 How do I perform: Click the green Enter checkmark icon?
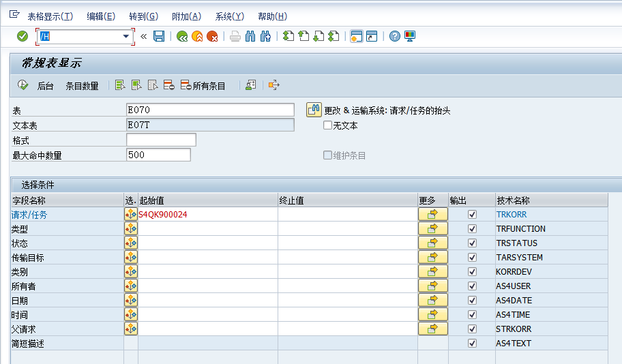pyautogui.click(x=23, y=37)
